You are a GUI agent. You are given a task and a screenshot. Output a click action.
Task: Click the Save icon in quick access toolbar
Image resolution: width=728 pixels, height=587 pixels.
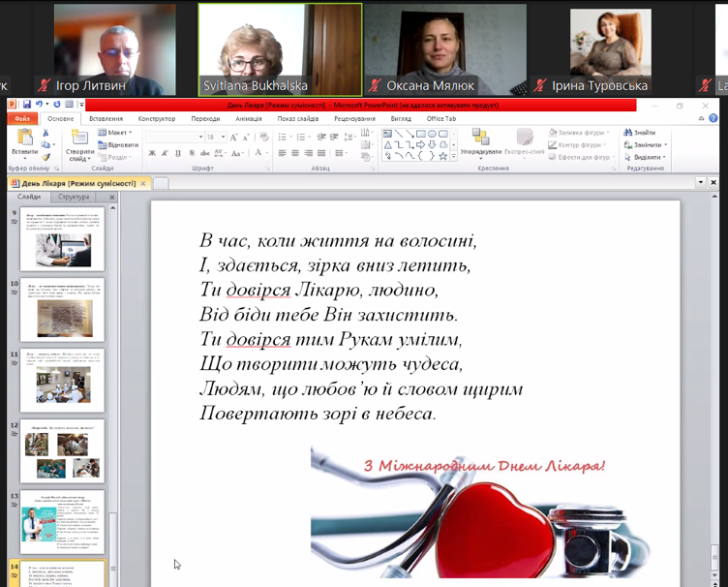point(27,105)
